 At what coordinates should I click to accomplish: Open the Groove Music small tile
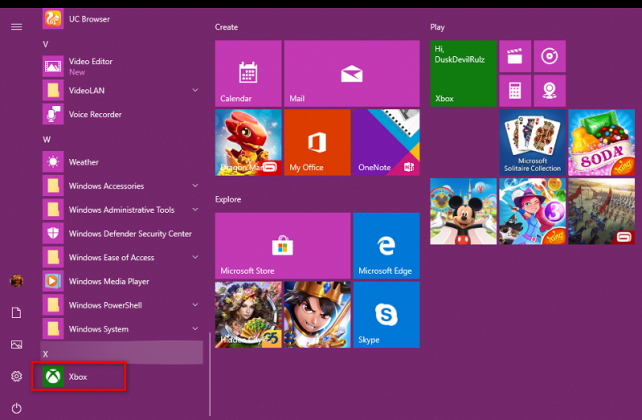(x=549, y=56)
